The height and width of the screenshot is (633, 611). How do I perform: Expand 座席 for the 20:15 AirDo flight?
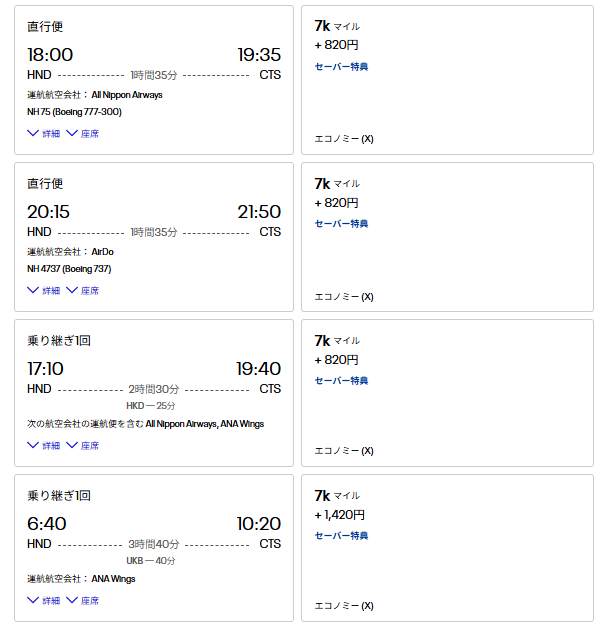tap(83, 290)
